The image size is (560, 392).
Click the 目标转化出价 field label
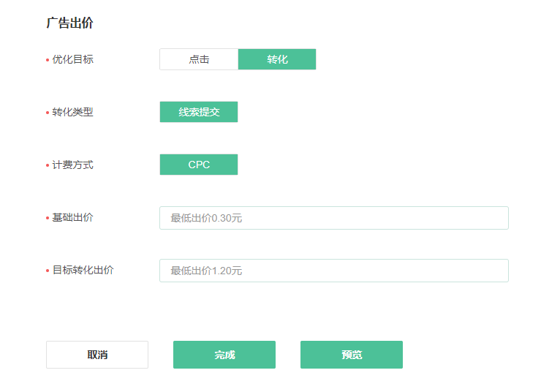[83, 270]
